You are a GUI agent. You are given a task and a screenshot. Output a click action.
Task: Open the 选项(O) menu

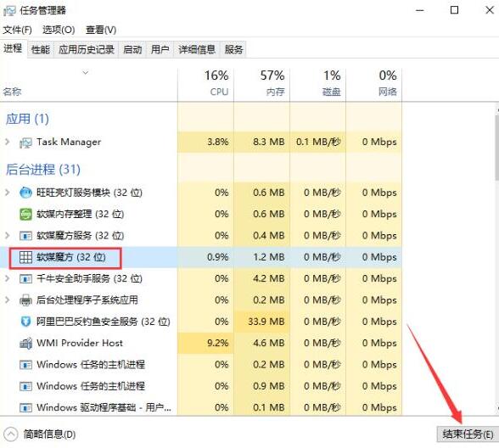[59, 30]
